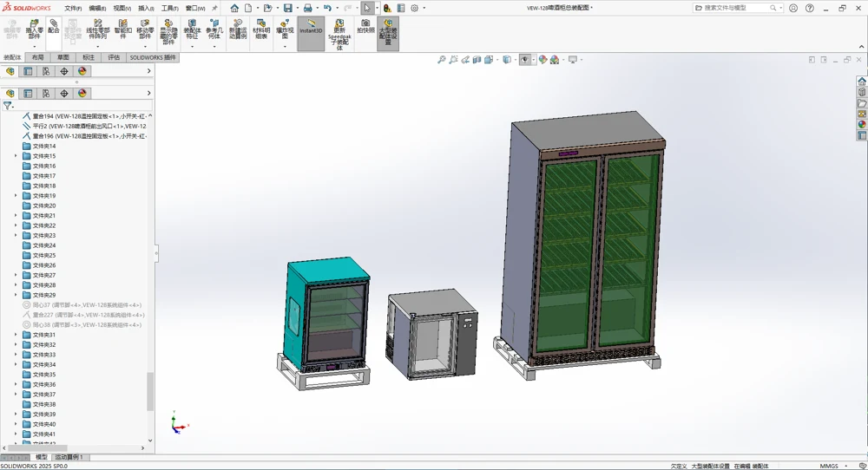868x470 pixels.
Task: Expand the 文件夹23 folder
Action: pyautogui.click(x=16, y=236)
